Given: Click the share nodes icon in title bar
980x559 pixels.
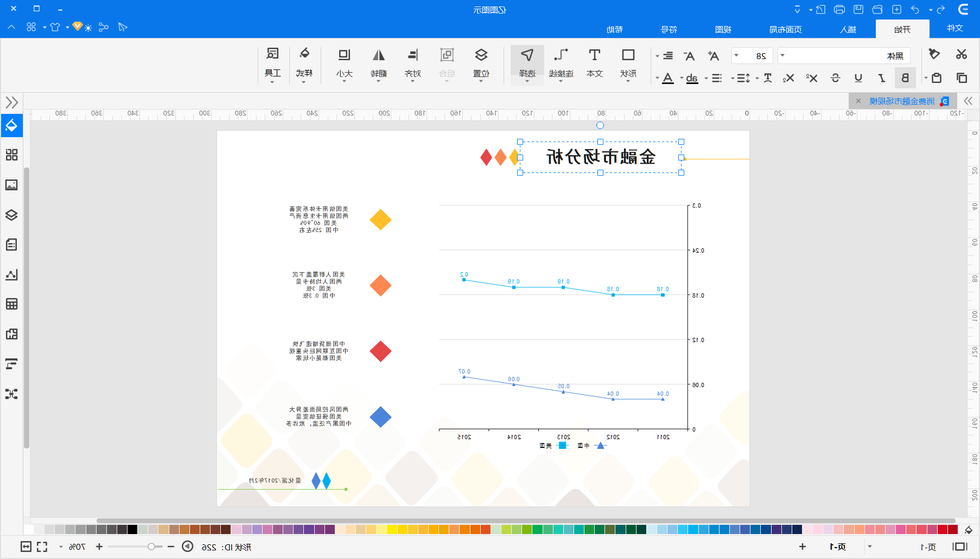Looking at the screenshot, I should (104, 27).
